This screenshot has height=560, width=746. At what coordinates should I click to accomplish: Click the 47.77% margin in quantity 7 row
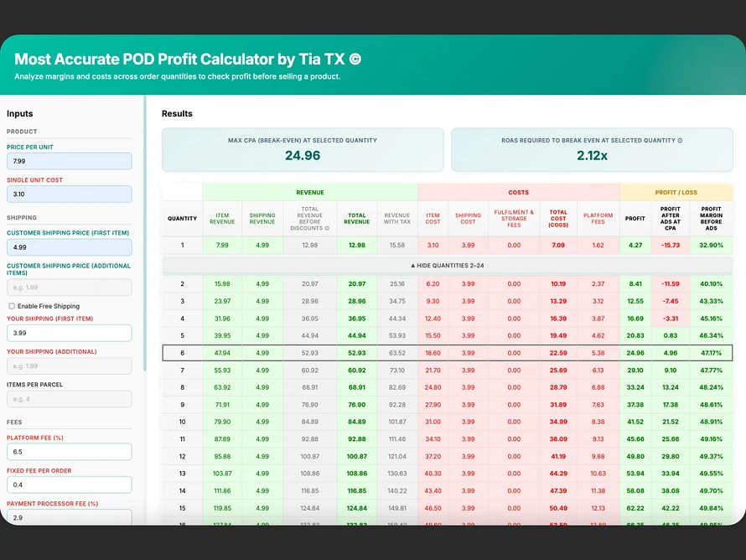pos(711,371)
